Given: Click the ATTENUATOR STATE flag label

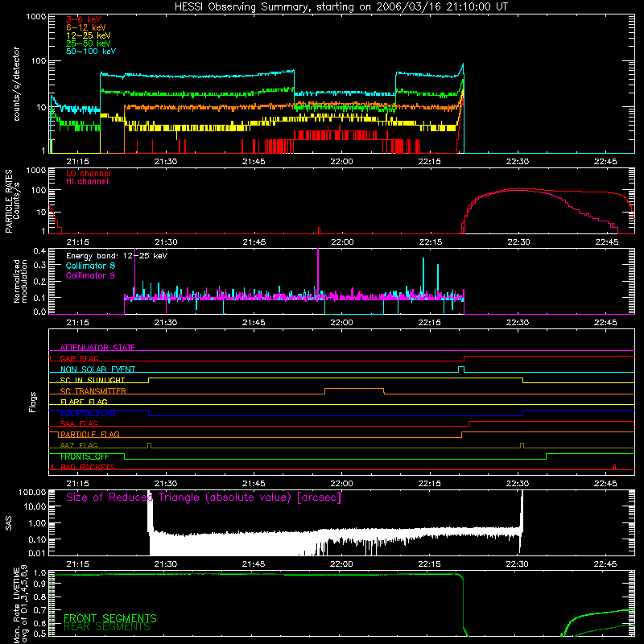Looking at the screenshot, I should pyautogui.click(x=97, y=348).
